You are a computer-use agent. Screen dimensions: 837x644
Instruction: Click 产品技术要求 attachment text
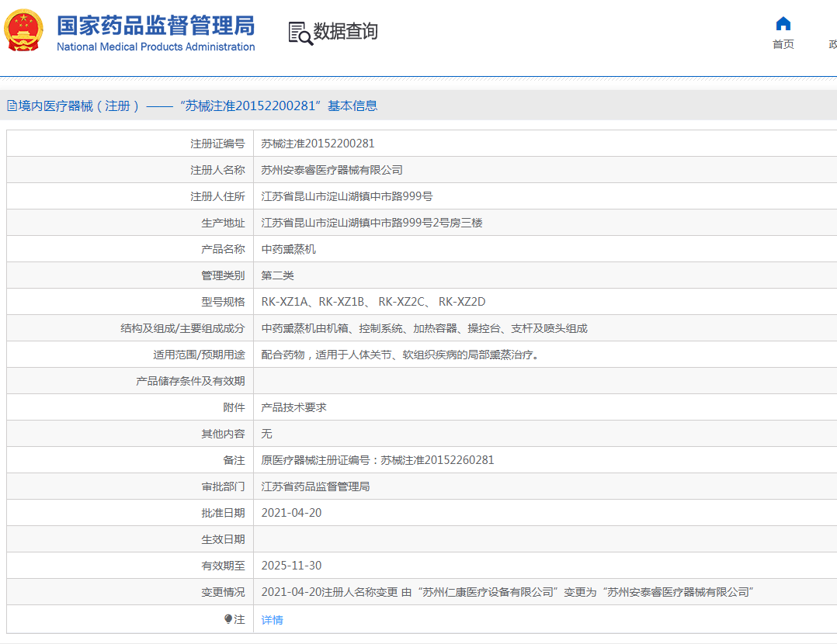[293, 407]
